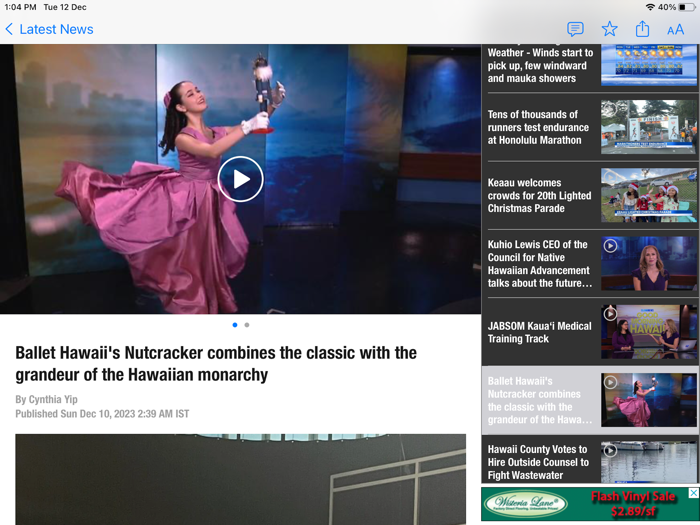Viewport: 700px width, 525px height.
Task: Tap play icon on Kuhio Lewis thumbnail
Action: (610, 246)
